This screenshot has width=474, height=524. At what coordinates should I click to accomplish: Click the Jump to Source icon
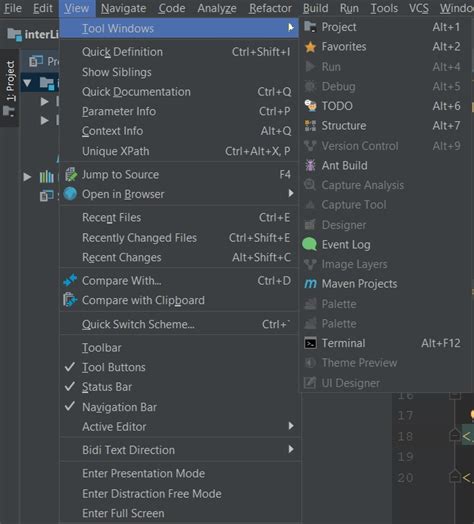coord(71,174)
